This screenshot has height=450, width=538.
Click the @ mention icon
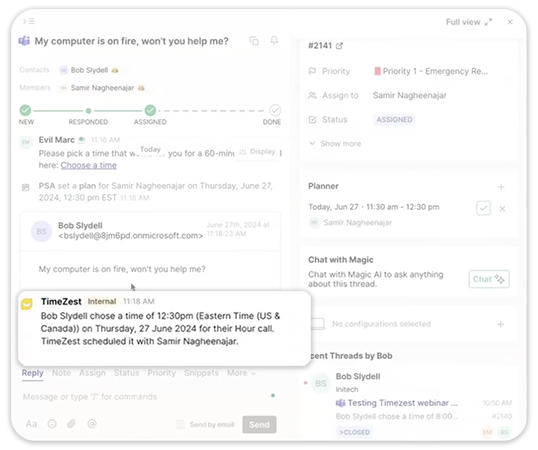click(x=92, y=424)
